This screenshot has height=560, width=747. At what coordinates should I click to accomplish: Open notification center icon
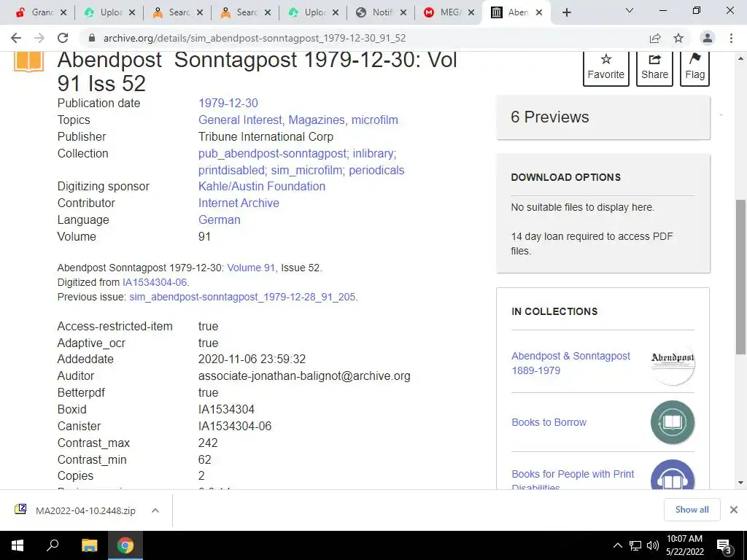(724, 545)
